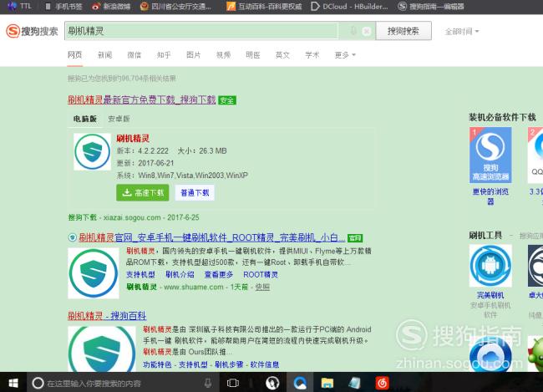
Task: Click the Cortana circle icon in taskbar search box
Action: pos(38,383)
